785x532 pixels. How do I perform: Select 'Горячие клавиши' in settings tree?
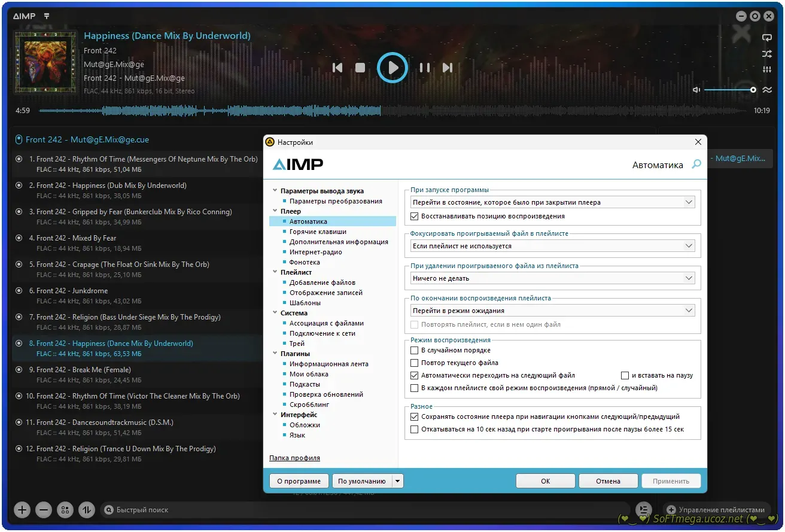pos(318,232)
